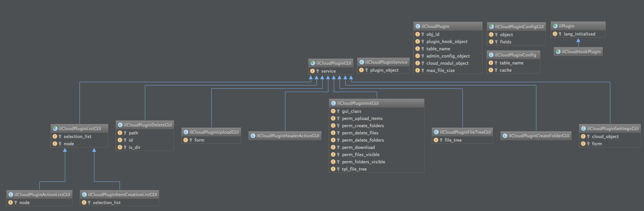Viewport: 644px width, 211px height.
Task: Click the field icon next to file_tree
Action: tap(436, 140)
